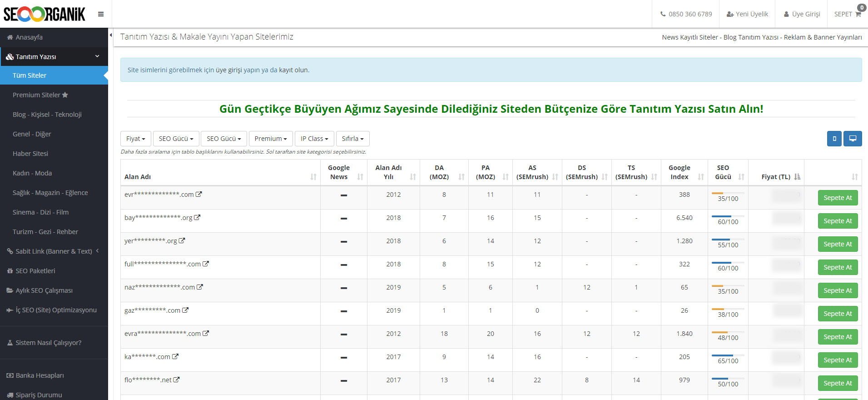Click SEO Gücü bar showing 65/100
868x400 pixels.
tap(728, 355)
